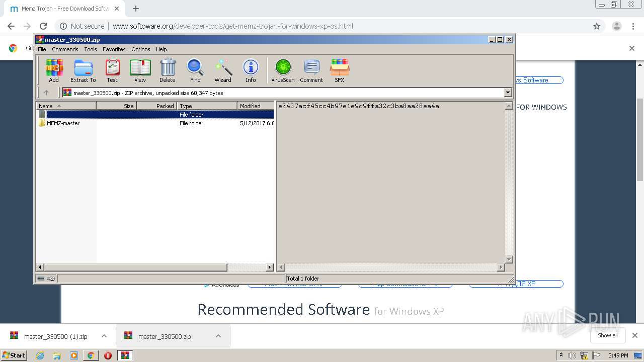Open Windows Explorer folder taskbar icon
644x362 pixels.
coord(57,355)
